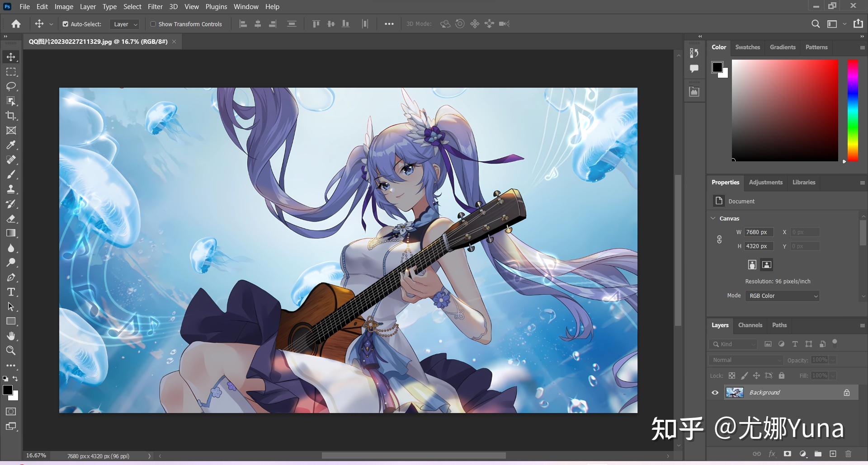868x465 pixels.
Task: Add a layer mask in Layers panel
Action: tap(788, 454)
